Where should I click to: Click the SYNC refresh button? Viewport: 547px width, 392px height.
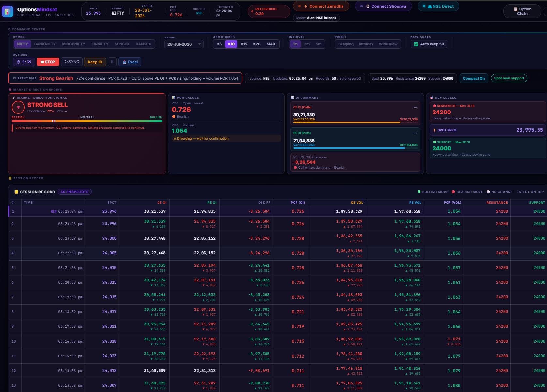pyautogui.click(x=72, y=62)
